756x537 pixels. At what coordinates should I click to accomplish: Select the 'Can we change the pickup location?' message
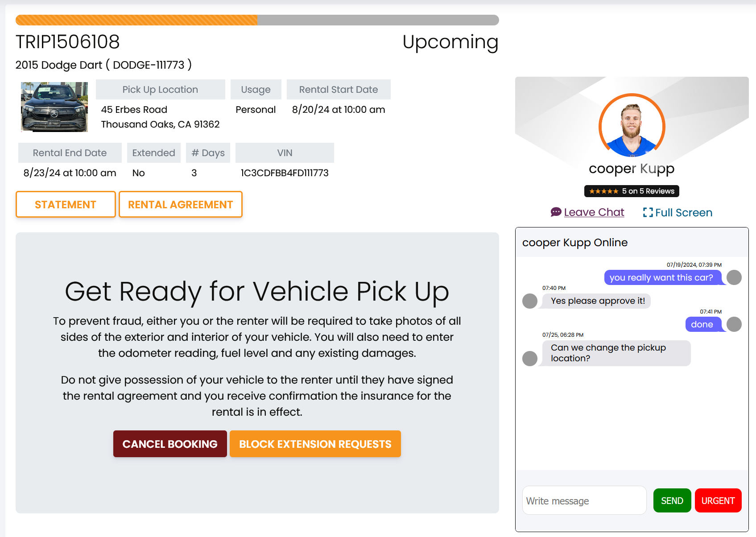coord(616,353)
